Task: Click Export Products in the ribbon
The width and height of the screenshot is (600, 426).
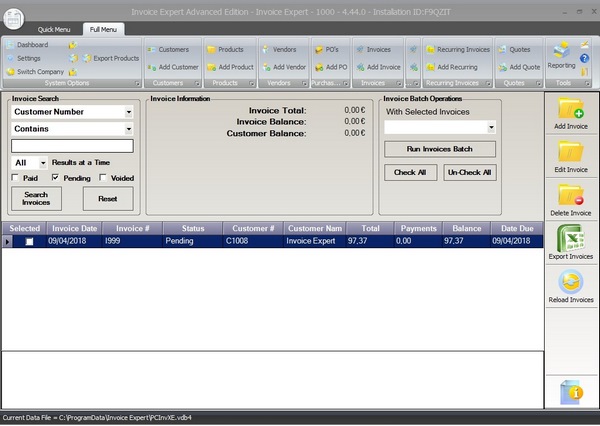Action: 111,58
